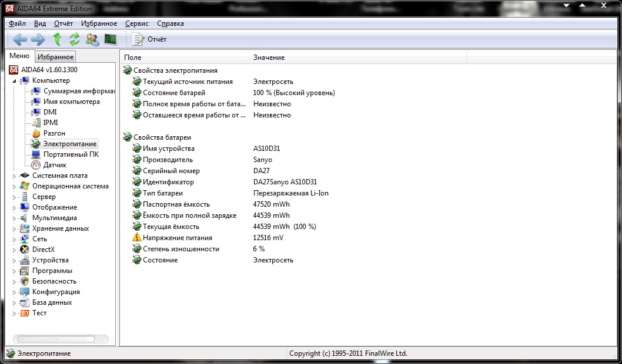Click the Безопасность shield icon
Viewport: 622px width, 364px height.
click(x=25, y=281)
